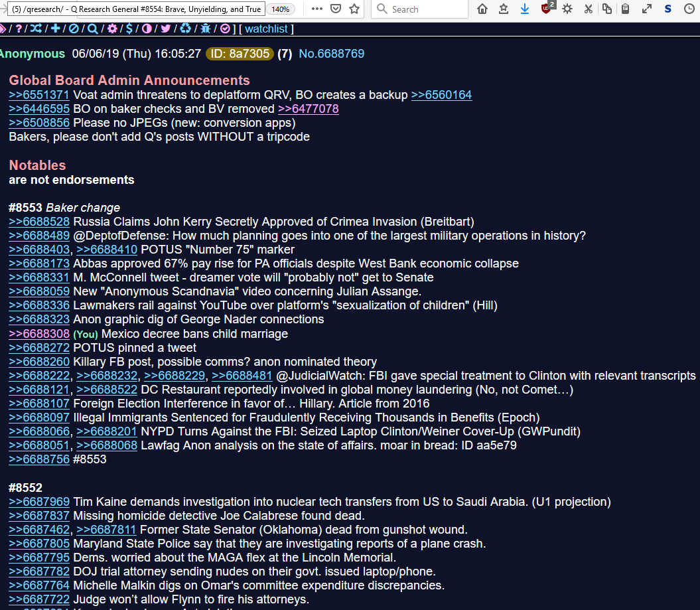The height and width of the screenshot is (610, 700).
Task: Click the half-circle contrast icon in board nav
Action: (x=147, y=29)
